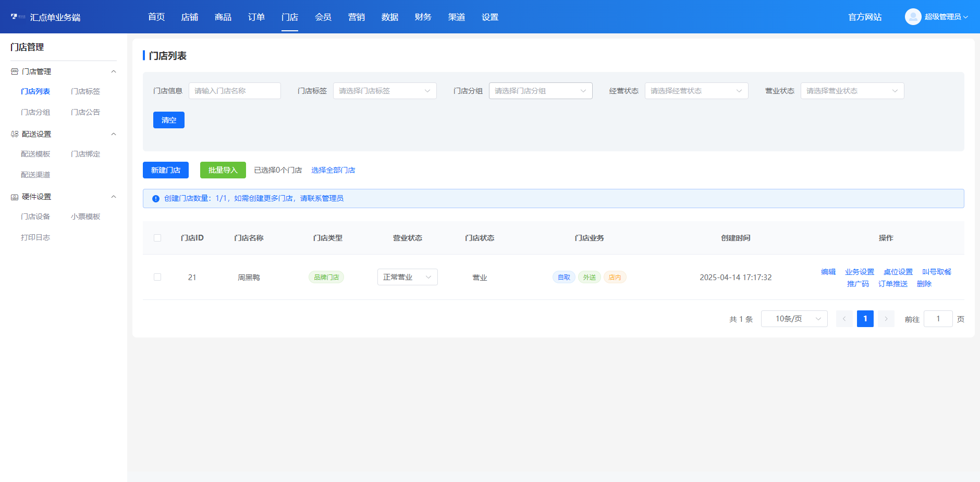Viewport: 980px width, 482px height.
Task: Click the 硬件设置 section icon in sidebar
Action: click(15, 197)
